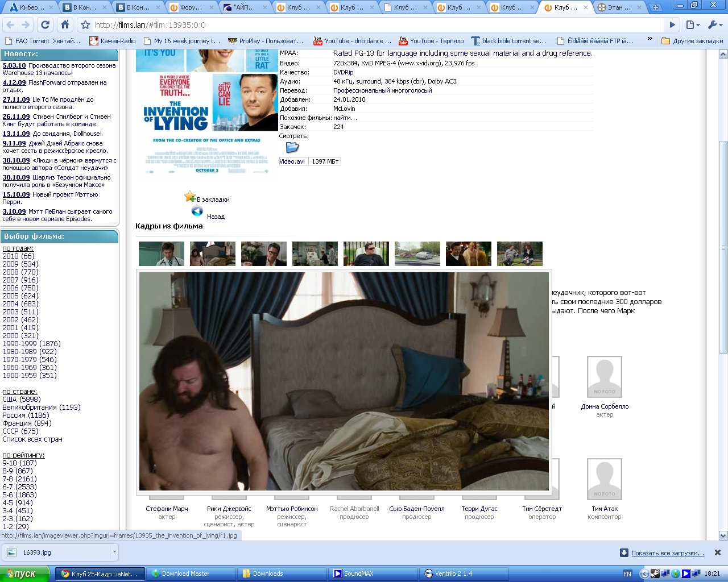Screen dimensions: 728x582
Task: Open the My 16 week journey bookmark
Action: point(181,41)
